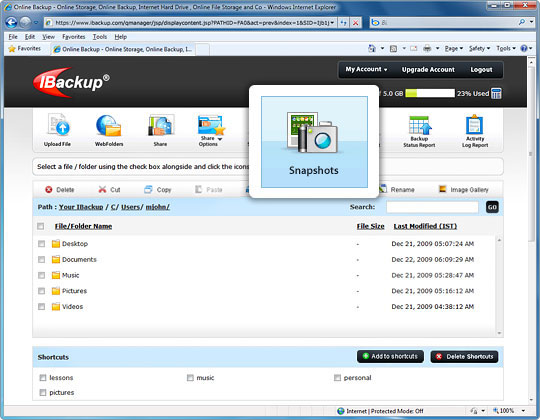Open the address bar history dropdown

[x=332, y=23]
